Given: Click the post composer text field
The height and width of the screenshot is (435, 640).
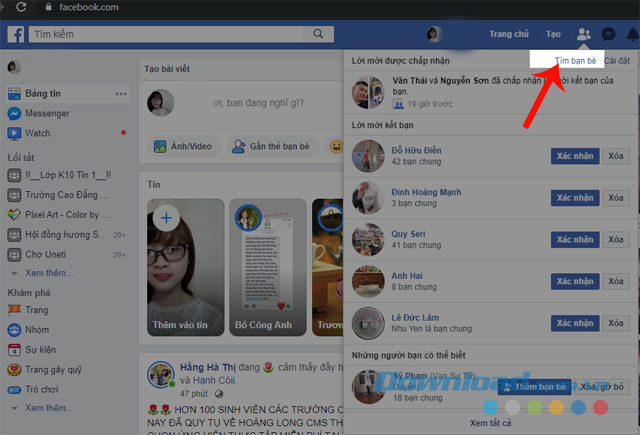Looking at the screenshot, I should point(258,103).
